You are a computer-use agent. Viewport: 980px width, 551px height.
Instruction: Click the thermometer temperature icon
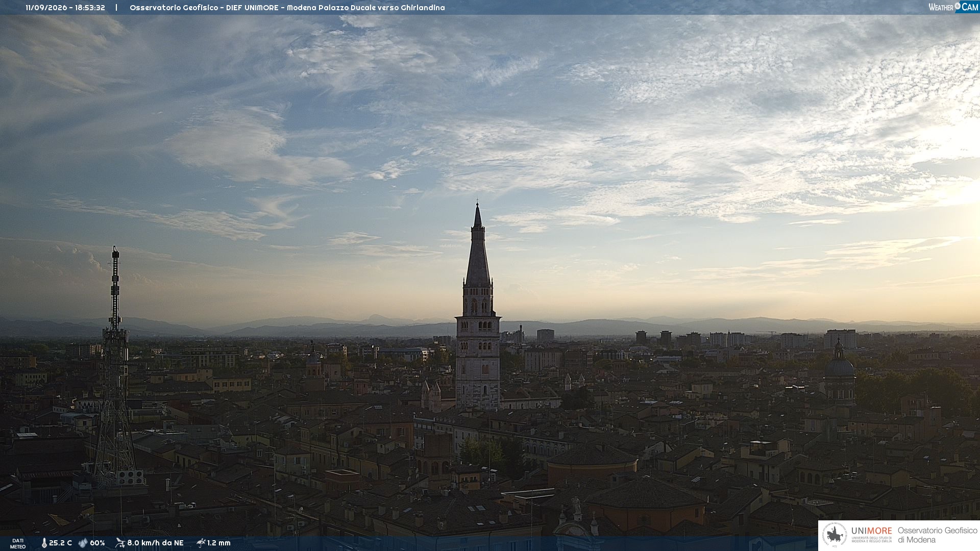coord(44,543)
